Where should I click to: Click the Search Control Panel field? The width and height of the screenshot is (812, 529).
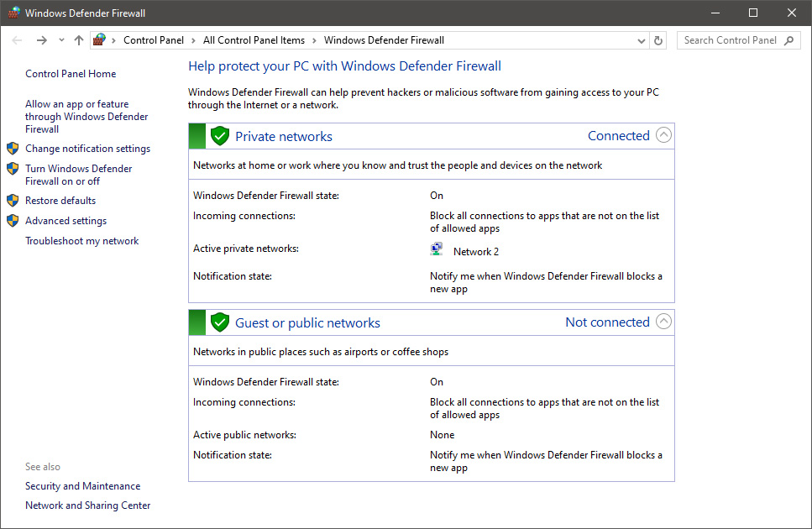[738, 40]
